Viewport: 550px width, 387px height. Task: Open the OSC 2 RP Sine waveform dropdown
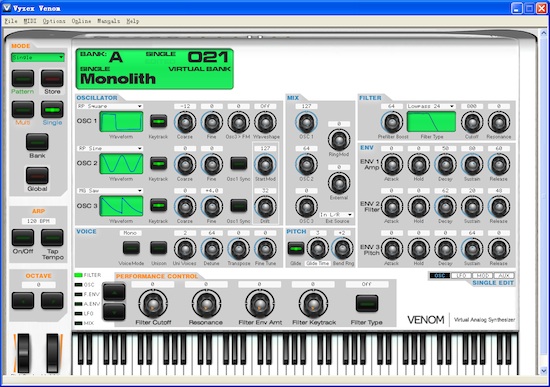(110, 148)
